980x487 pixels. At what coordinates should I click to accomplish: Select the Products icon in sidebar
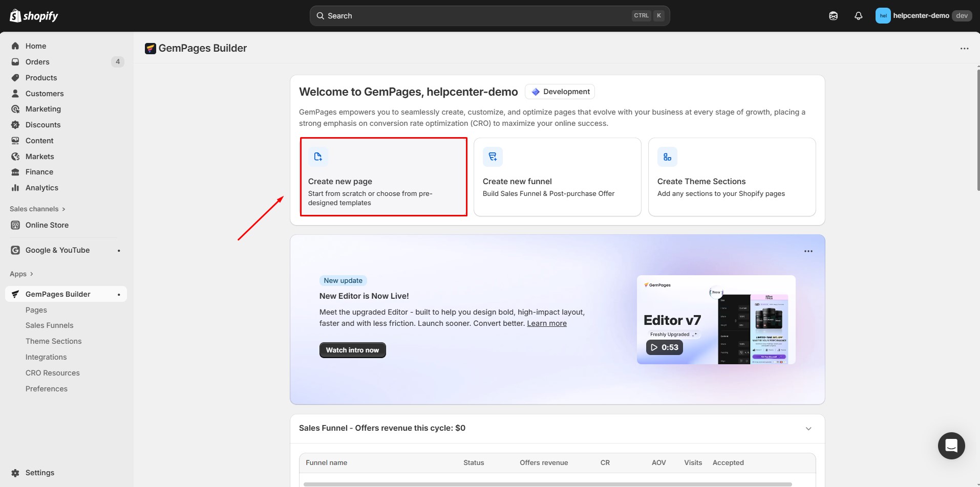coord(15,77)
